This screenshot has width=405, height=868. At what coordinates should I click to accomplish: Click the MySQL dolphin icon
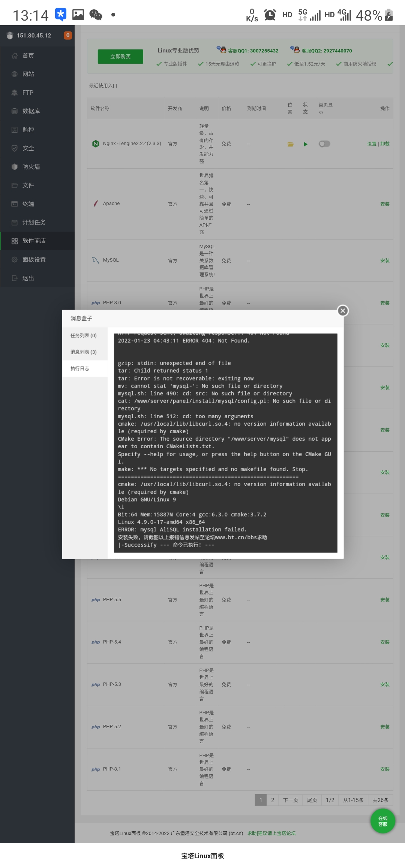click(96, 260)
